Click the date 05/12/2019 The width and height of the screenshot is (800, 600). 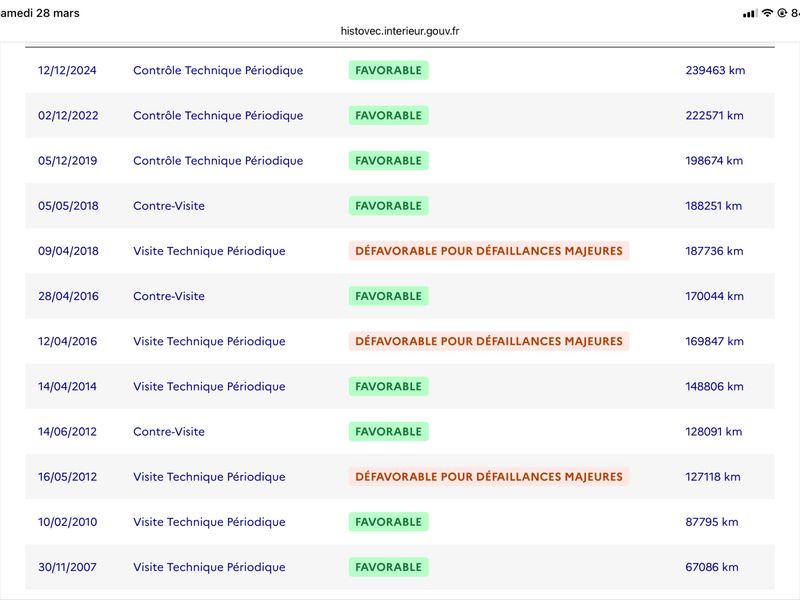coord(68,161)
